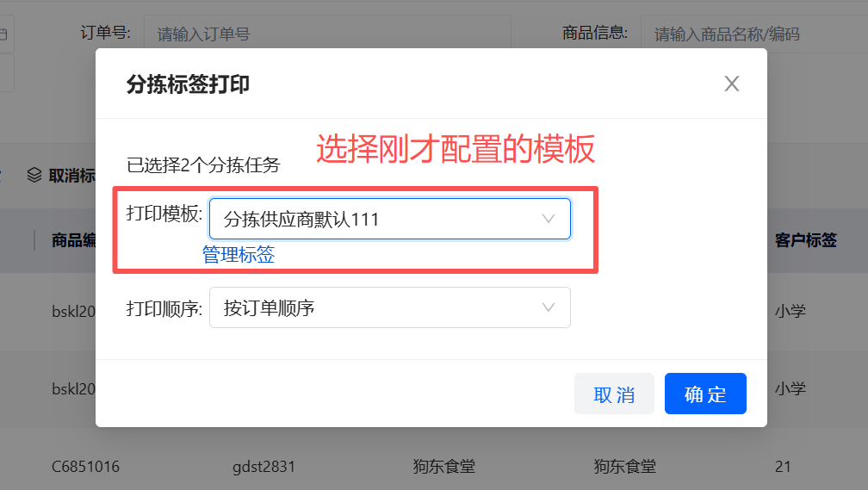868x490 pixels.
Task: Click the 小学 label in second row
Action: click(790, 388)
